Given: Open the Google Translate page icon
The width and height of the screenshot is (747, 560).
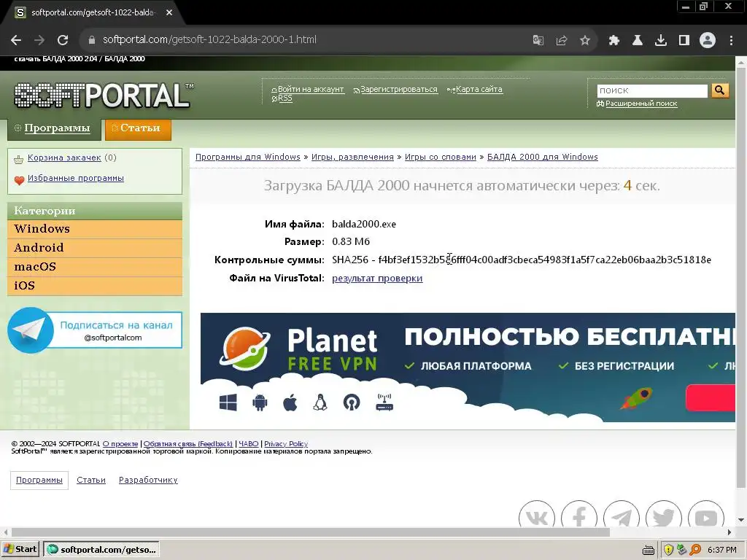Looking at the screenshot, I should click(538, 41).
